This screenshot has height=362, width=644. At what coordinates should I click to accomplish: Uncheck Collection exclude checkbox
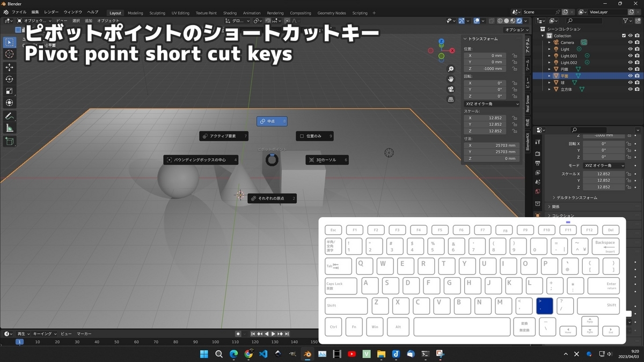pyautogui.click(x=624, y=36)
